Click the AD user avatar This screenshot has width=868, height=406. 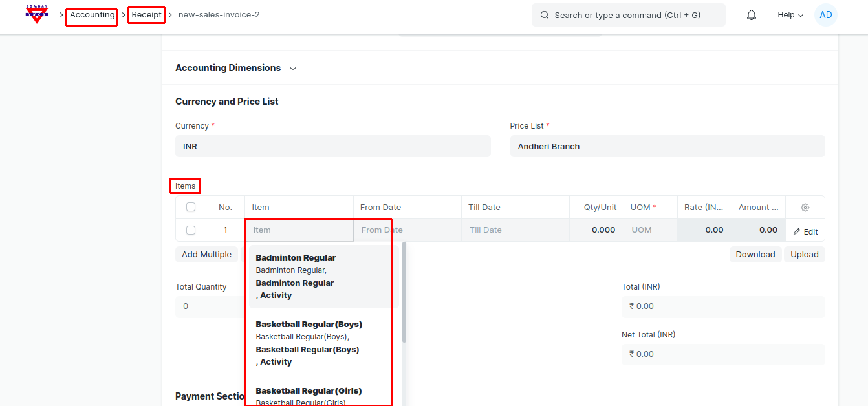click(x=825, y=15)
